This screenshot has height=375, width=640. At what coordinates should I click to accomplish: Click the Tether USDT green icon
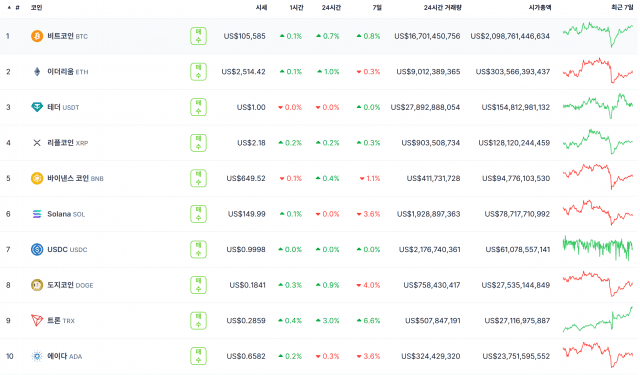click(x=37, y=107)
